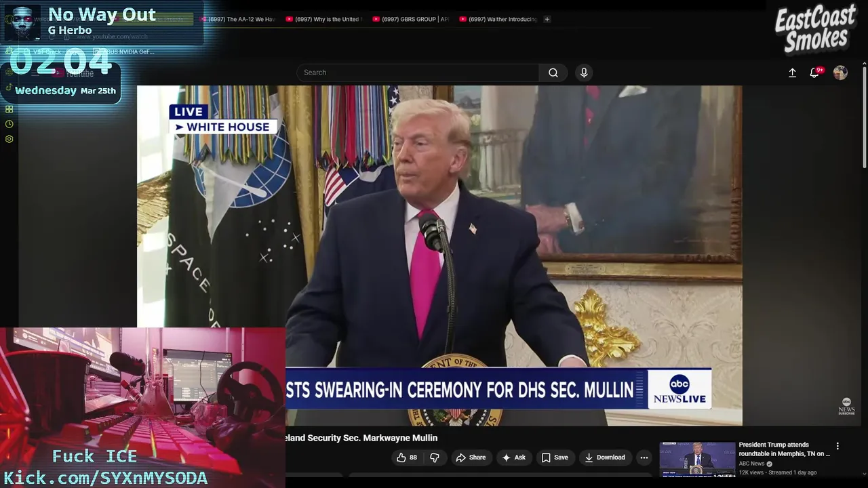Image resolution: width=868 pixels, height=488 pixels.
Task: Activate voice search microphone icon
Action: tap(584, 73)
